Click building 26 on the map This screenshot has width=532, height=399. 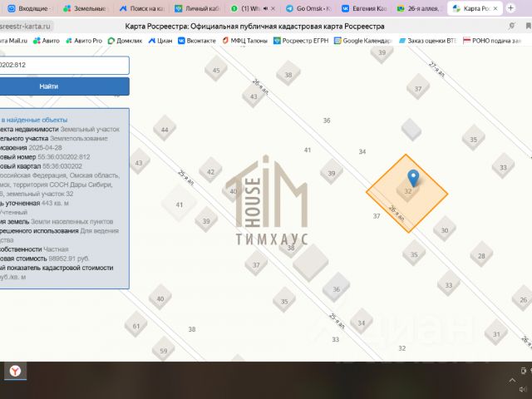coord(523,299)
